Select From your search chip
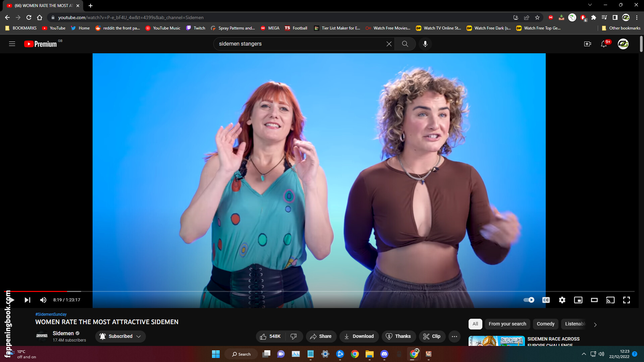644x362 pixels. (x=507, y=324)
